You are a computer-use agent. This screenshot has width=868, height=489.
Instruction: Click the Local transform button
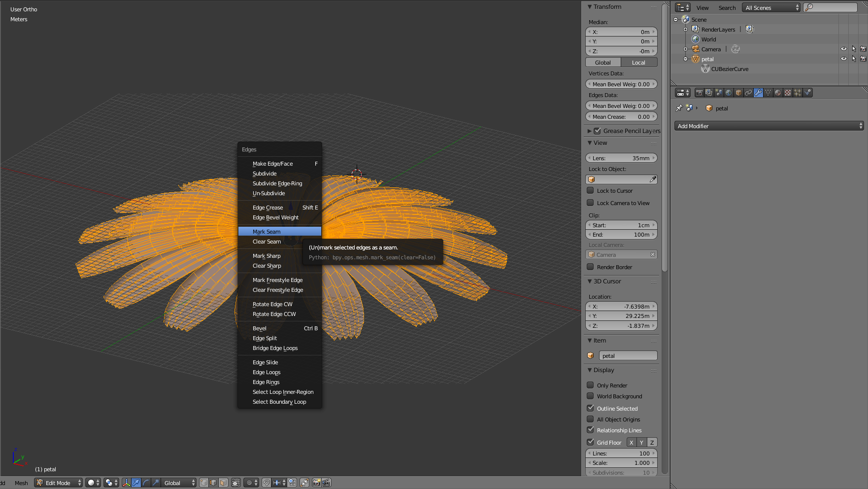[639, 62]
